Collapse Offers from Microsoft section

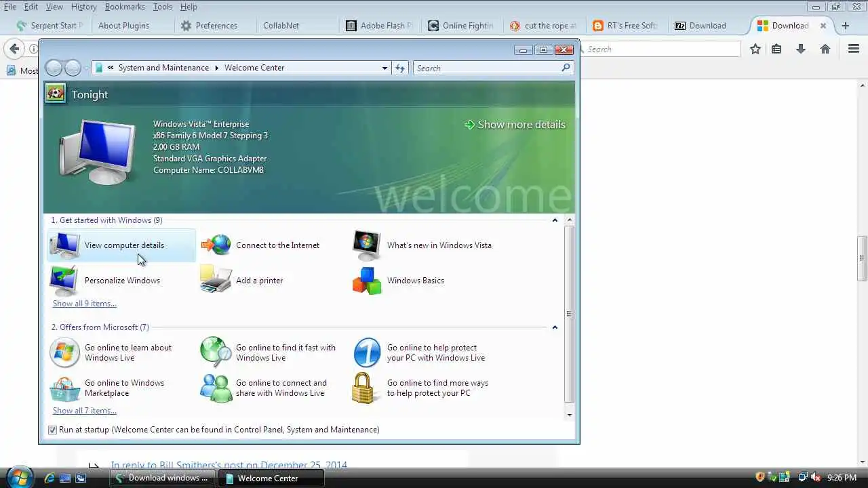pyautogui.click(x=555, y=327)
